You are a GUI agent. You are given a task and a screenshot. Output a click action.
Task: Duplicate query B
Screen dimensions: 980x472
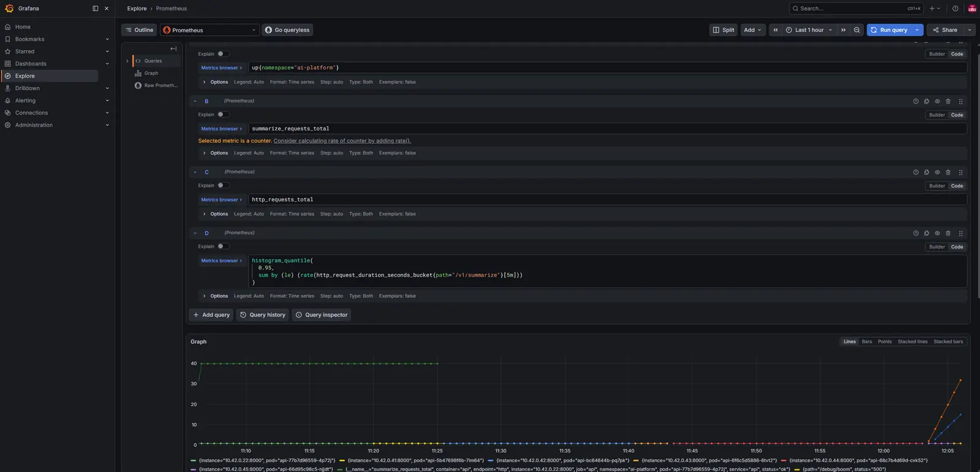927,101
